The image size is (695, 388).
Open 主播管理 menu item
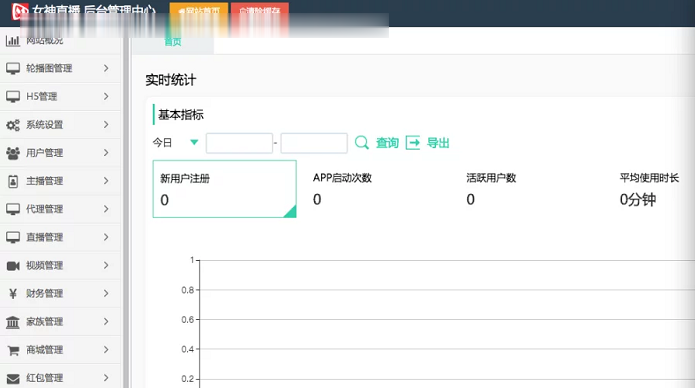pyautogui.click(x=60, y=181)
